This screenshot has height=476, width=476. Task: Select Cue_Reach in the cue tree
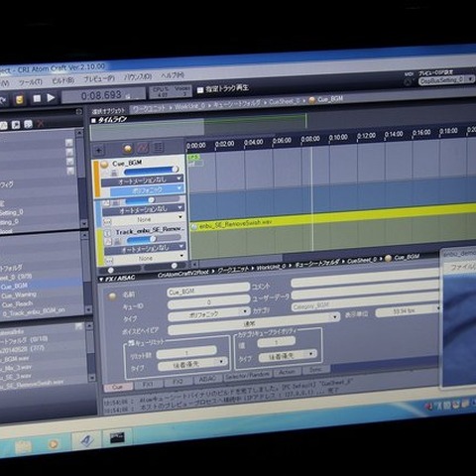17,303
